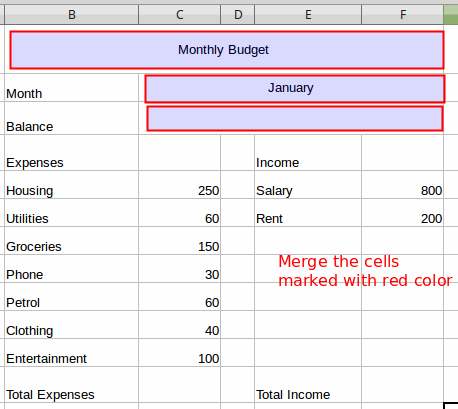Click the Phone amount 30 cell
Viewport: 458px width, 409px height.
pos(180,269)
